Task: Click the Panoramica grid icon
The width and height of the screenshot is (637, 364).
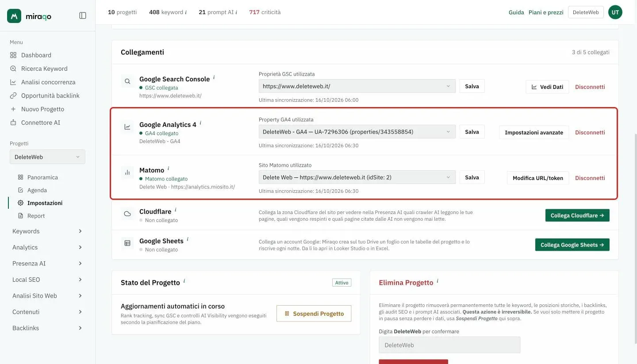Action: [x=20, y=177]
